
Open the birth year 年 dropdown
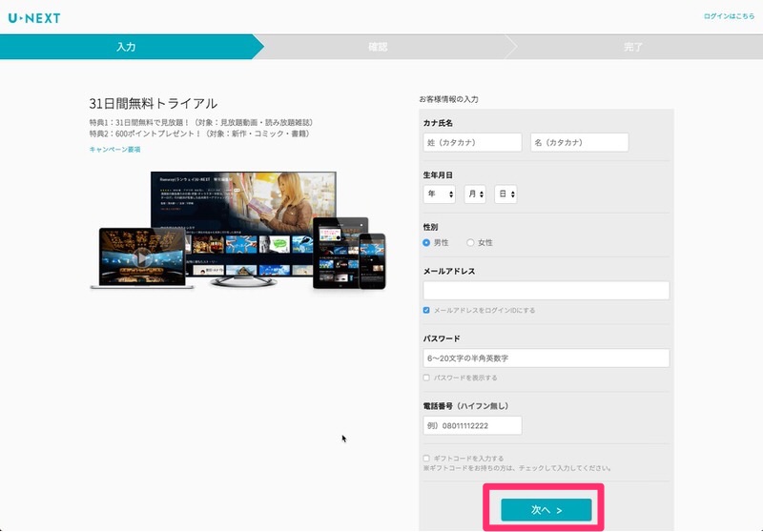[x=440, y=194]
